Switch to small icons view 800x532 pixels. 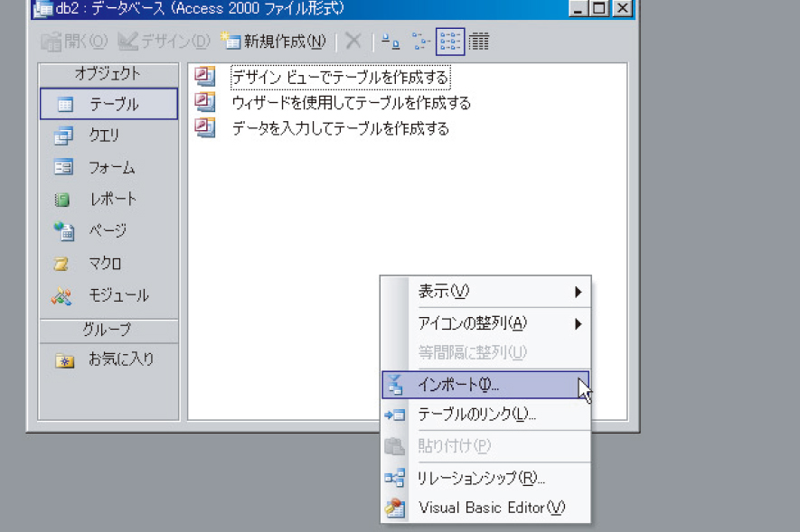421,42
